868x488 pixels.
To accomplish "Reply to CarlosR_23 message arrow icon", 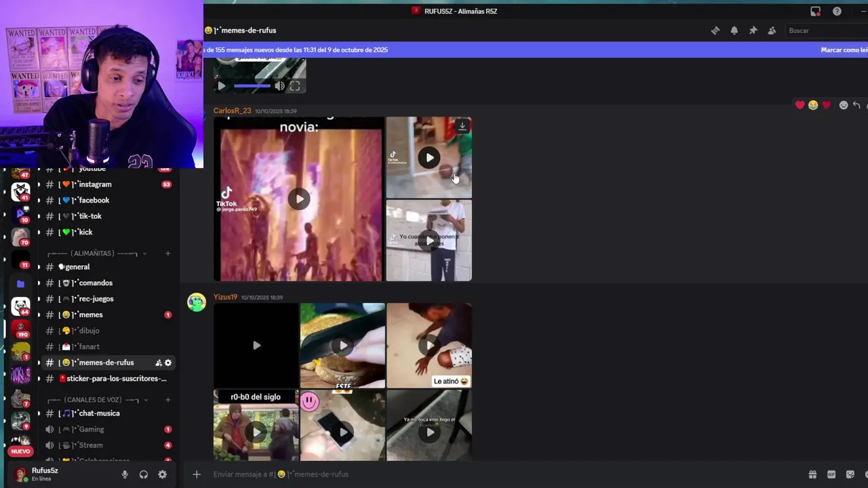I will point(856,105).
